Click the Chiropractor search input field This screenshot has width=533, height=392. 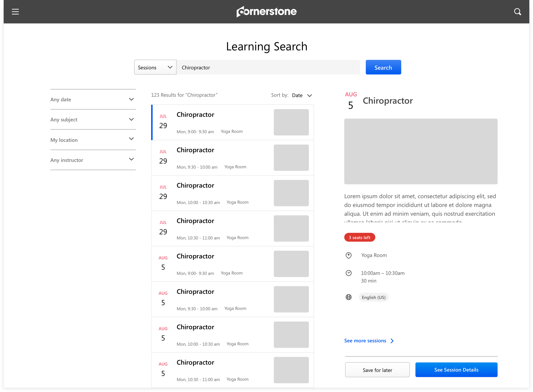coord(268,67)
